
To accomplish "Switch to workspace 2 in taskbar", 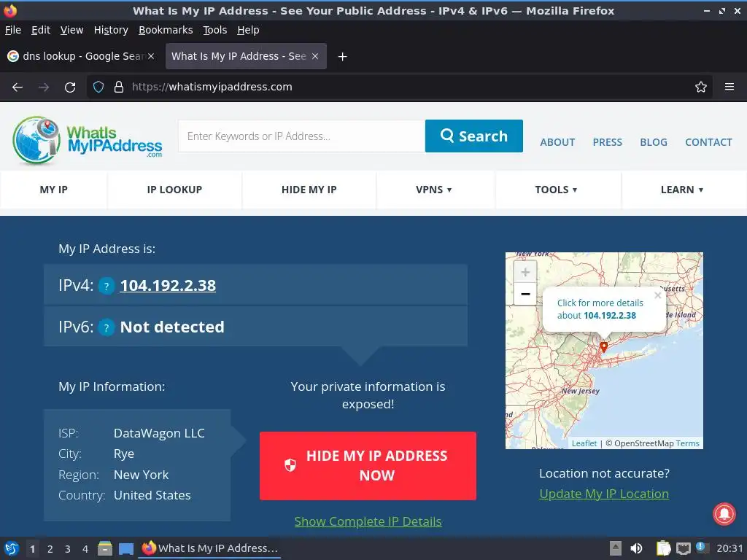I will 50,549.
